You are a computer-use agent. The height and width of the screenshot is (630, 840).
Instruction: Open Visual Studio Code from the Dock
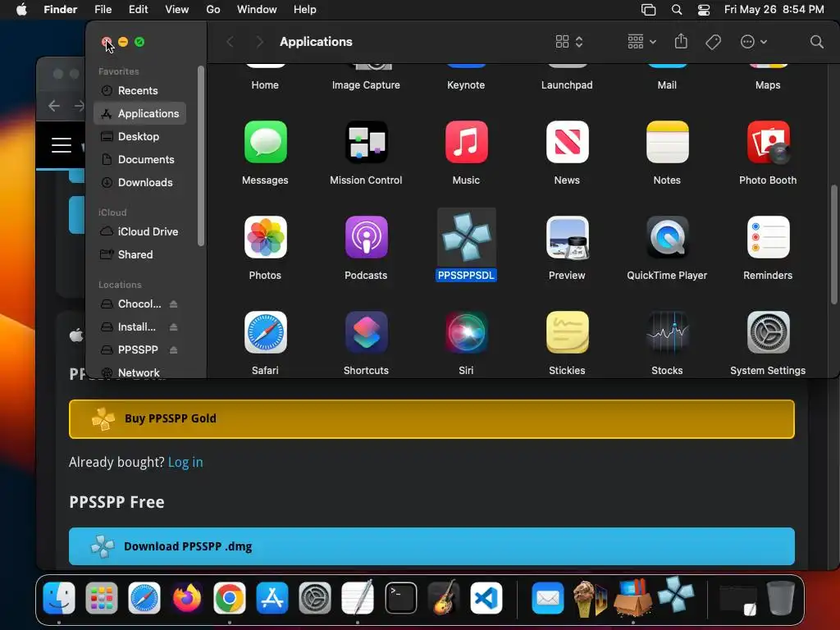(486, 598)
